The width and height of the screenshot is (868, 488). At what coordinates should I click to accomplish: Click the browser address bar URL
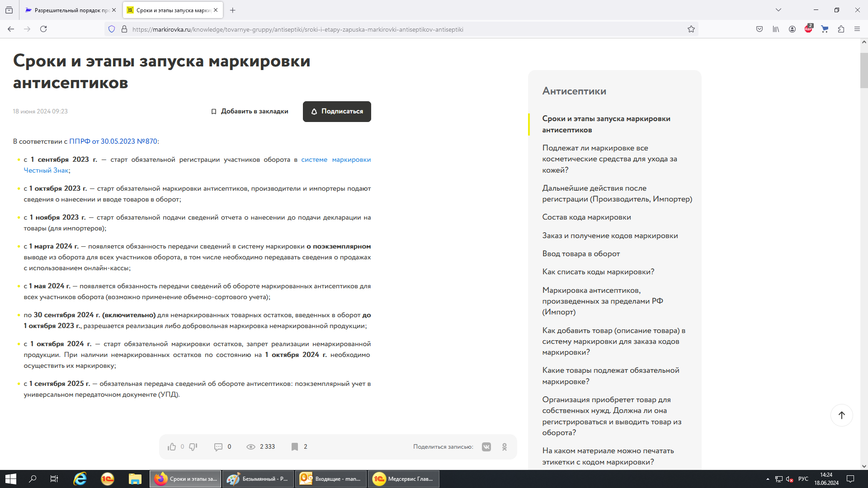click(x=297, y=29)
